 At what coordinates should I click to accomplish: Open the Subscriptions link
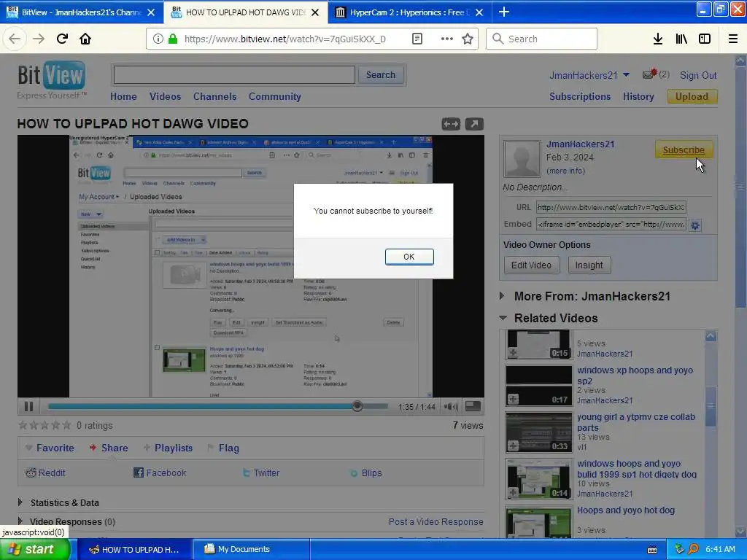580,96
